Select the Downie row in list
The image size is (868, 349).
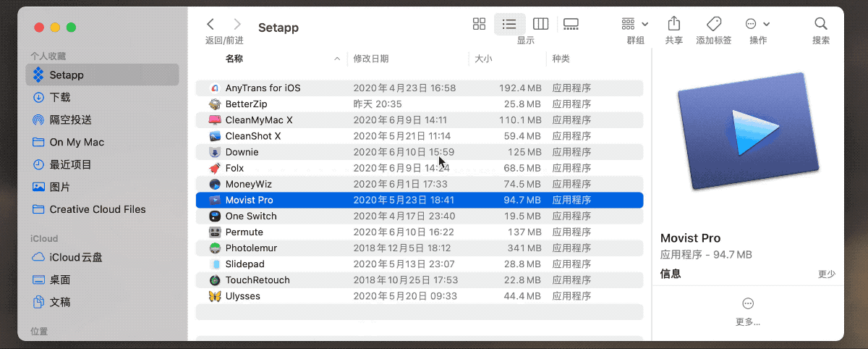pos(420,152)
